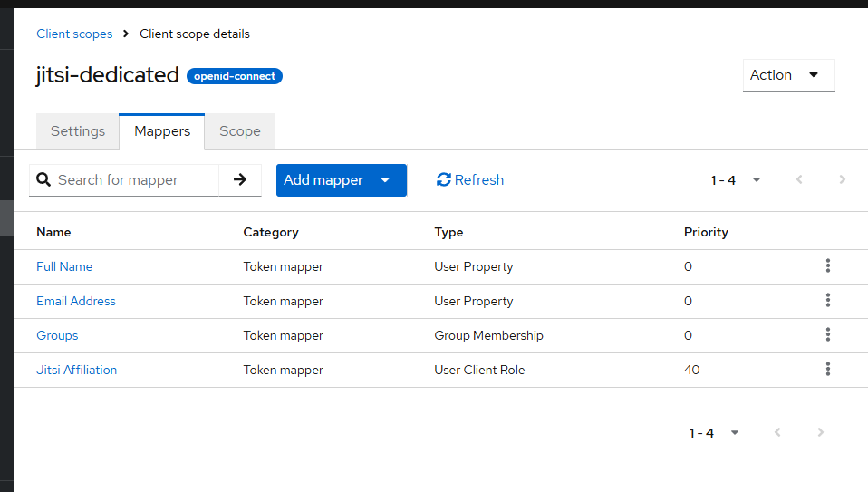This screenshot has width=868, height=492.
Task: Click the Type column header
Action: 448,232
